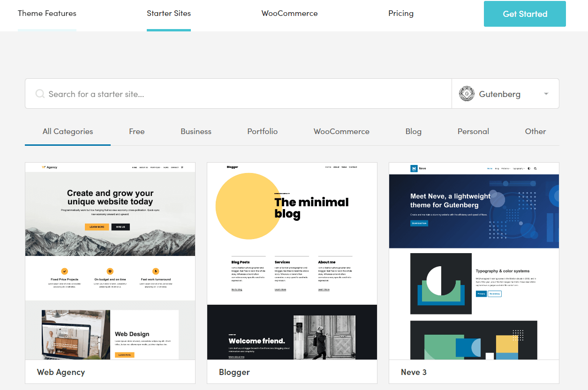Show Portfolio starter sites

pyautogui.click(x=263, y=132)
